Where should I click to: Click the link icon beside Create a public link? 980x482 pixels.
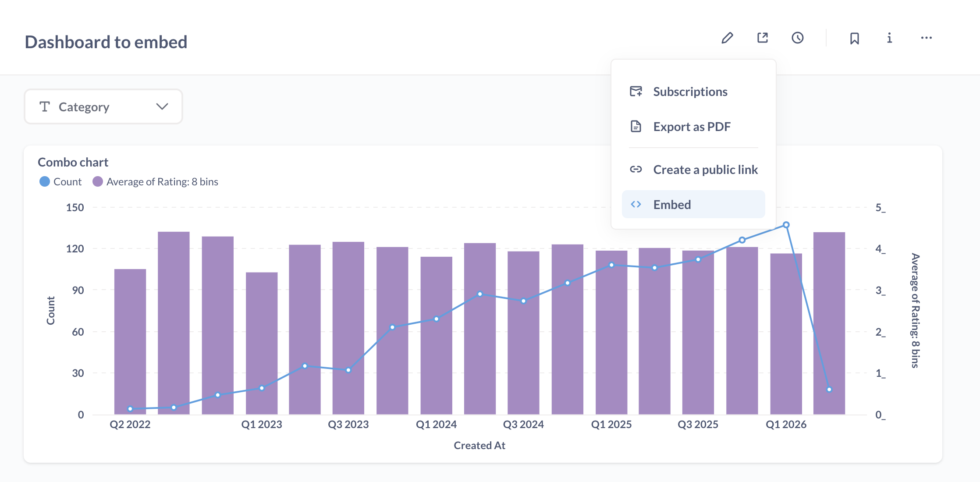tap(636, 170)
